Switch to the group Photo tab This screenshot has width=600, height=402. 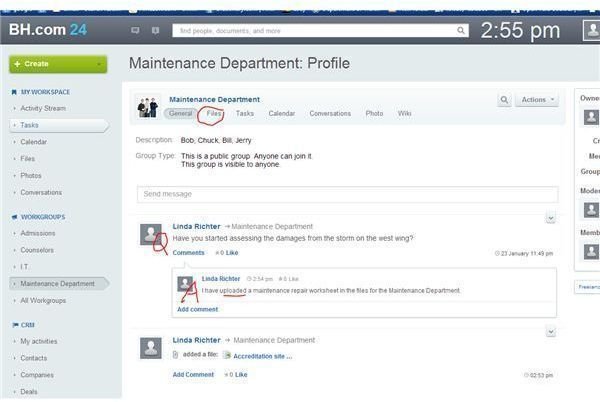(x=374, y=113)
